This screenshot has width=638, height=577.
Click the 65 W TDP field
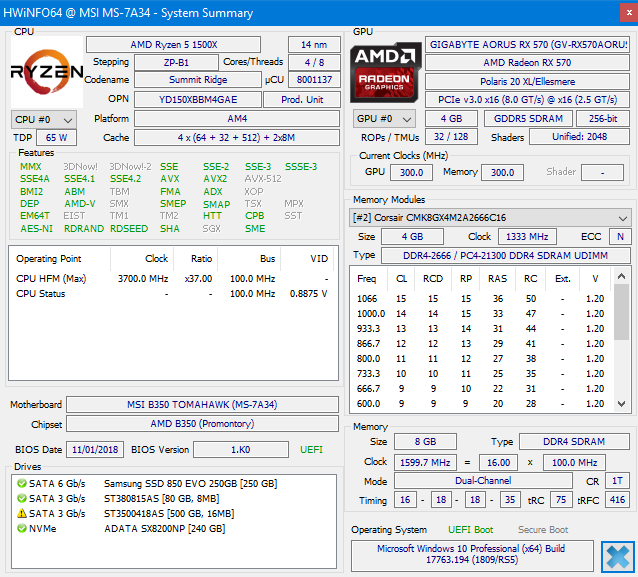point(56,138)
